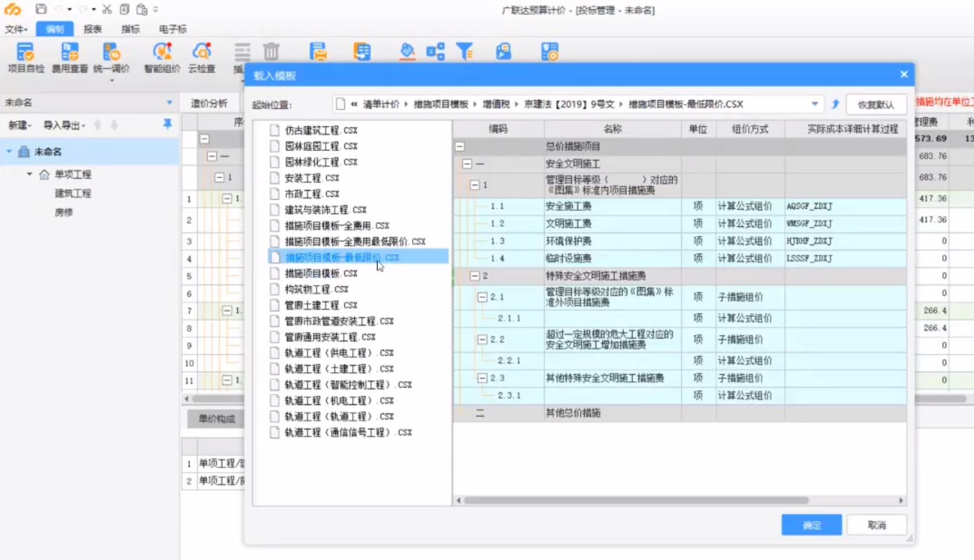974x560 pixels.
Task: Click the 单项工程 house icon
Action: point(44,174)
